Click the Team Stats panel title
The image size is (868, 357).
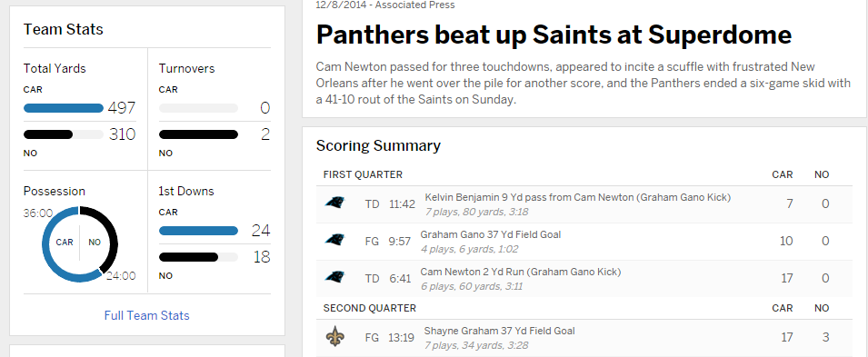tap(63, 29)
